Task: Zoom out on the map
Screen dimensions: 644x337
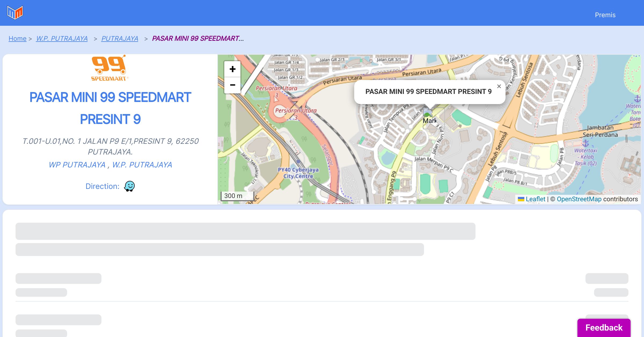Action: point(232,85)
